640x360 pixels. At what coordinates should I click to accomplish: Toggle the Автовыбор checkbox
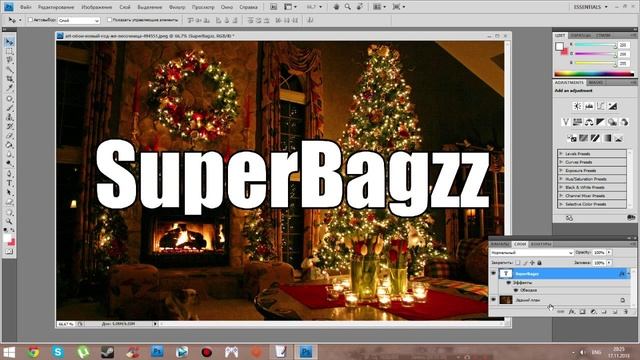click(30, 20)
